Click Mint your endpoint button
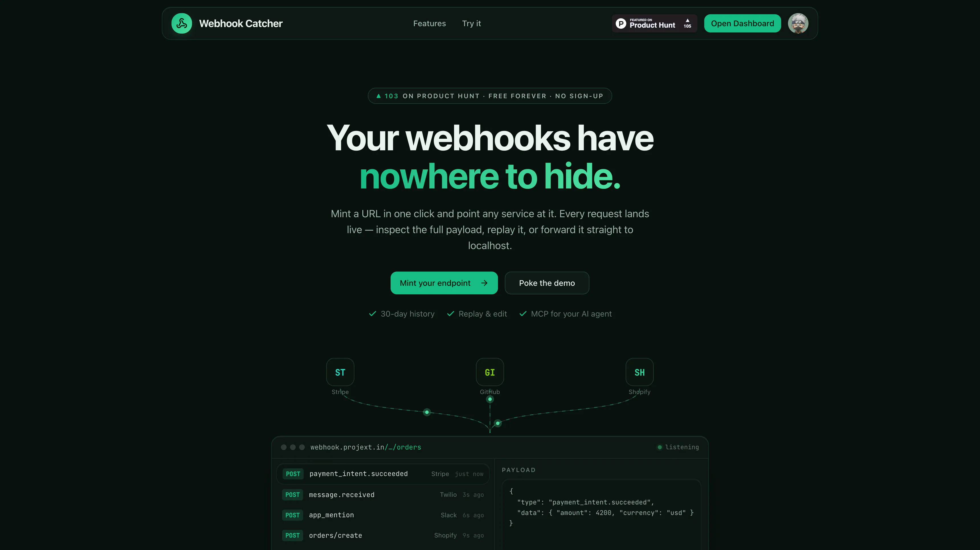 click(444, 283)
